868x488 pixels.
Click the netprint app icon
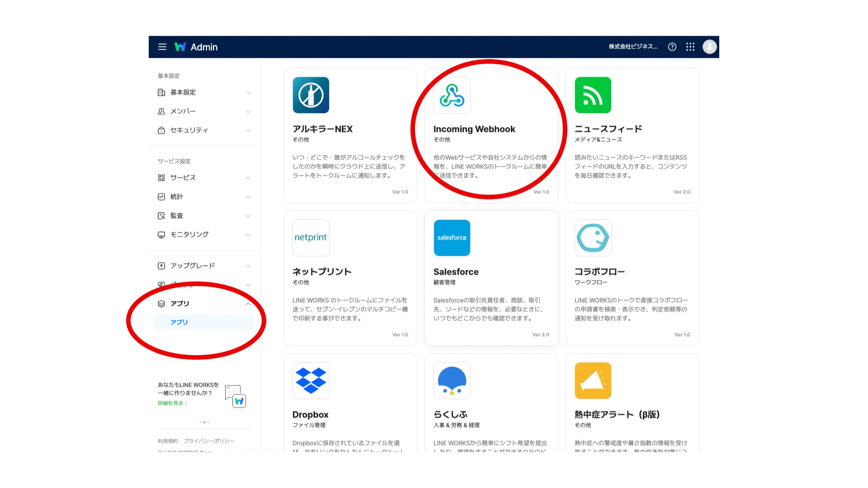coord(311,238)
